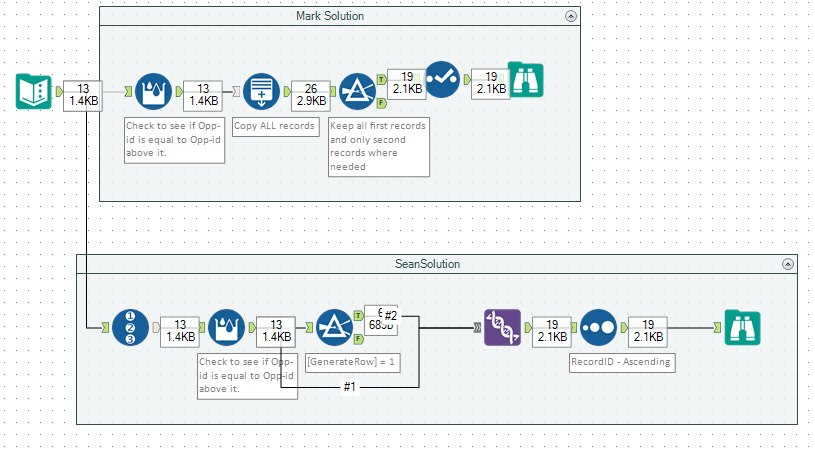Select the Record ID tool in SeanSolution
815x456 pixels.
point(130,328)
